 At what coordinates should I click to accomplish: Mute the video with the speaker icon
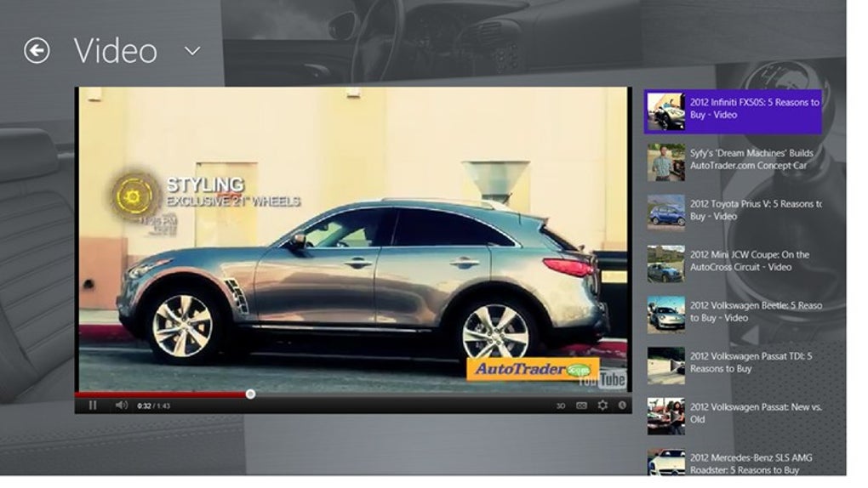pyautogui.click(x=121, y=406)
